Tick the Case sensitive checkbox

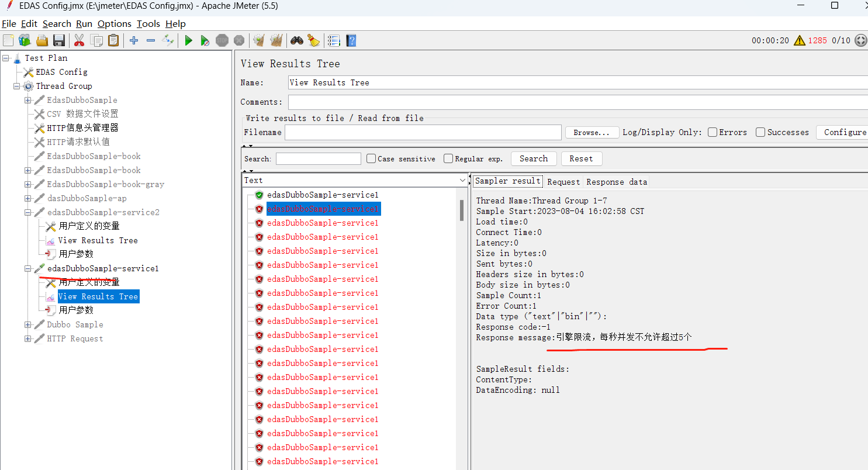[371, 158]
